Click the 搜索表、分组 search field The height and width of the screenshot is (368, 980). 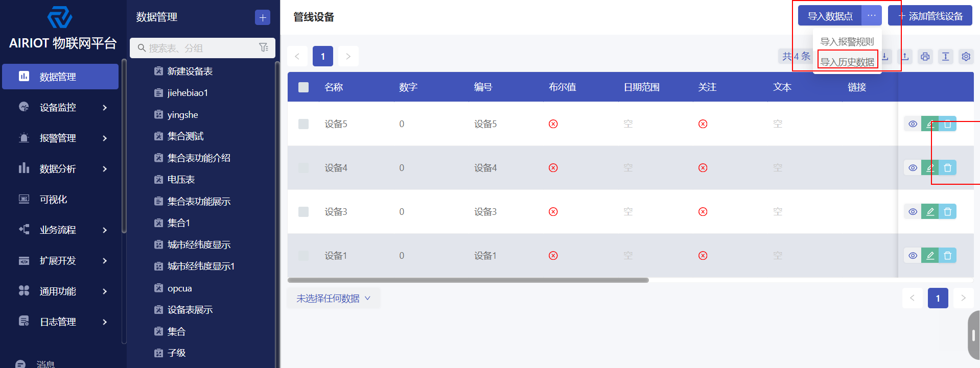click(202, 47)
